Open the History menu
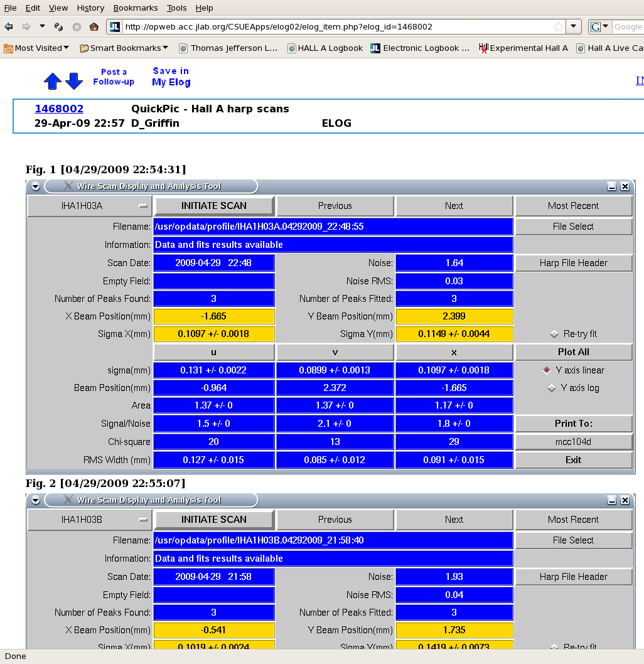Viewport: 644px width, 664px height. [x=90, y=8]
